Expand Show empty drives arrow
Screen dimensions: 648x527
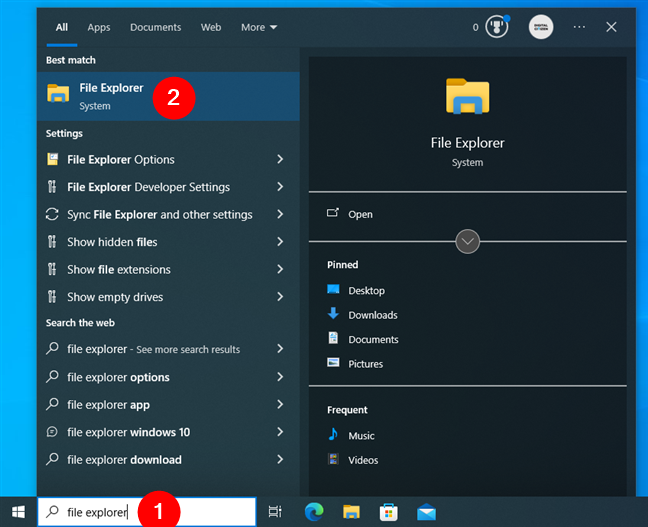coord(280,297)
